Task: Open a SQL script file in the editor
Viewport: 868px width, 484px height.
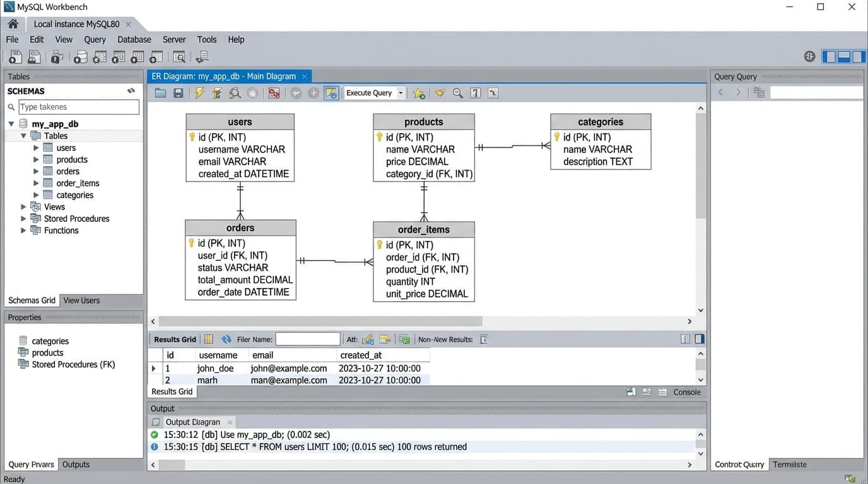Action: coord(160,93)
